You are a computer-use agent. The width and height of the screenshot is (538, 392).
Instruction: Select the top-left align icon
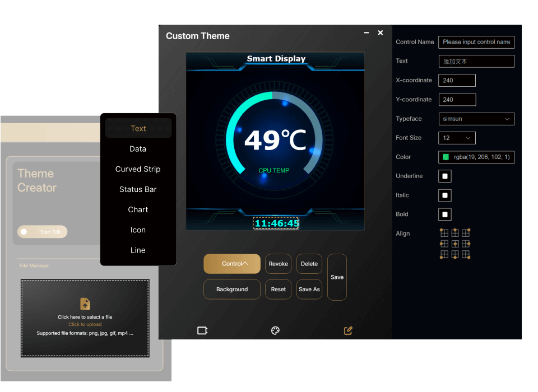point(444,233)
